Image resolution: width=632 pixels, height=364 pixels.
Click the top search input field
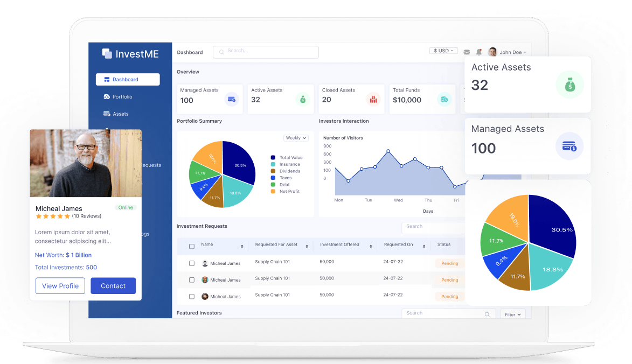point(266,52)
